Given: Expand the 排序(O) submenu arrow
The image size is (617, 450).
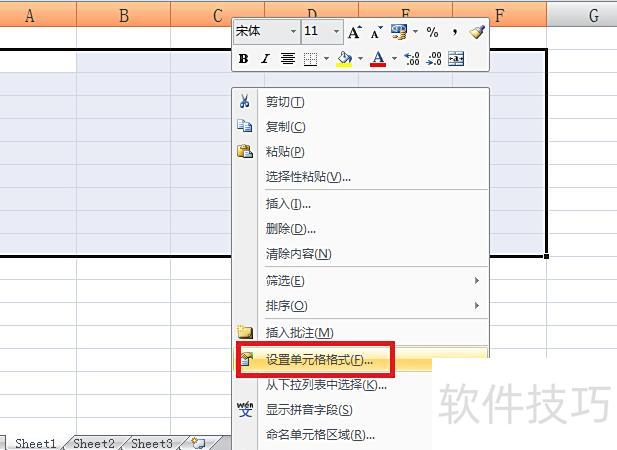Looking at the screenshot, I should pyautogui.click(x=477, y=305).
